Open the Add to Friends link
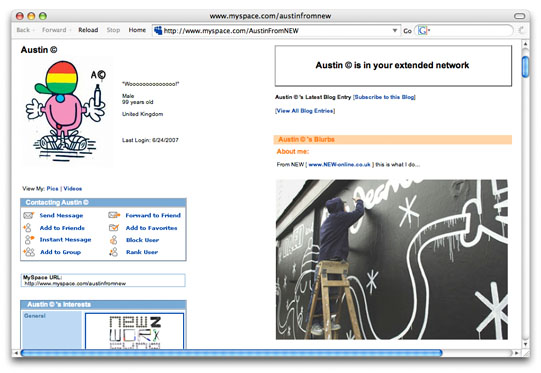Image resolution: width=541 pixels, height=373 pixels. click(62, 228)
